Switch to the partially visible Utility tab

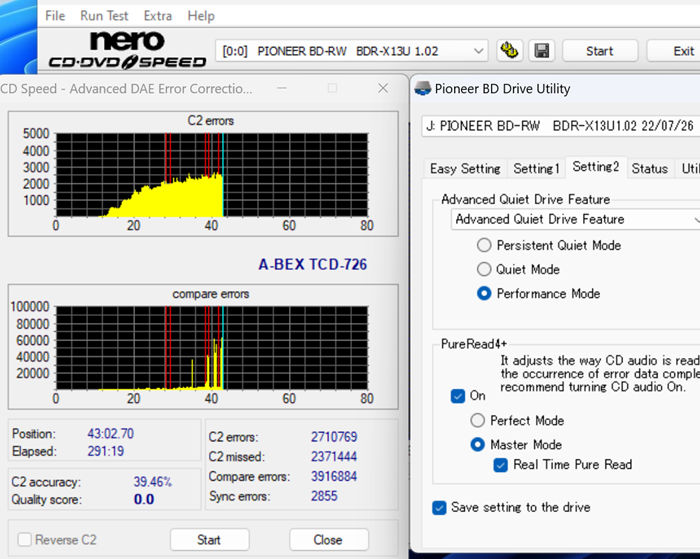689,169
